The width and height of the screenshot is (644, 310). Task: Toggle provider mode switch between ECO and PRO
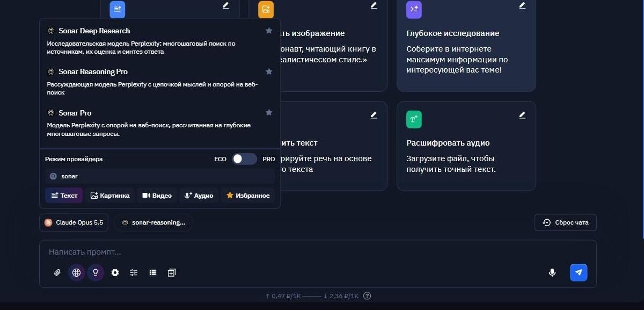point(244,159)
